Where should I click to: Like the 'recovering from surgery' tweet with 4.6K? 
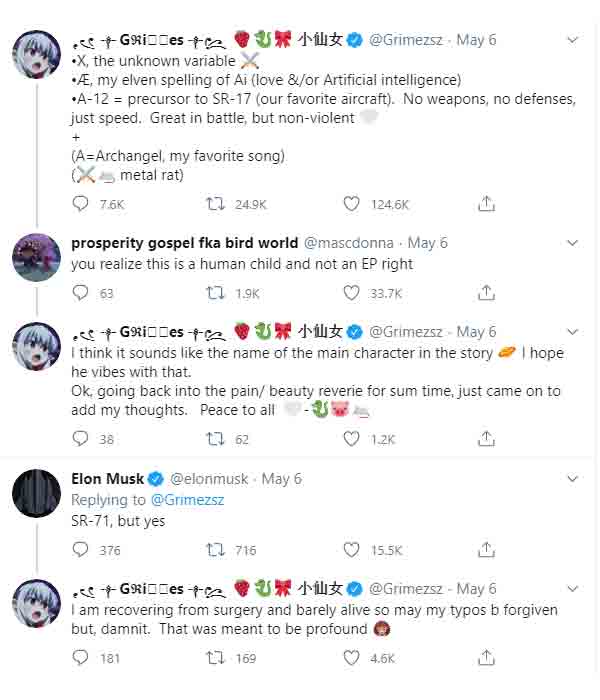351,658
